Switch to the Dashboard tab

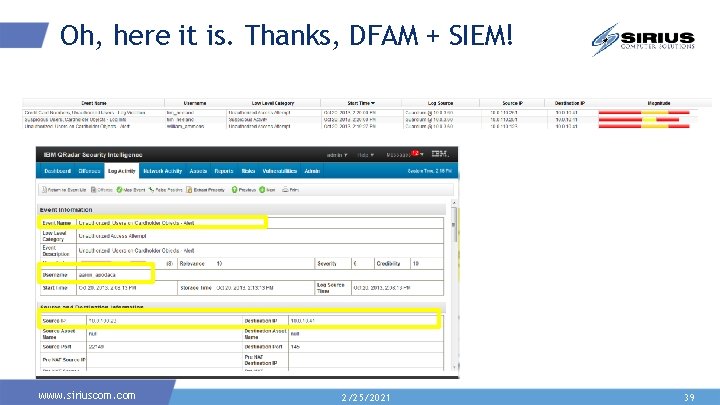click(57, 171)
